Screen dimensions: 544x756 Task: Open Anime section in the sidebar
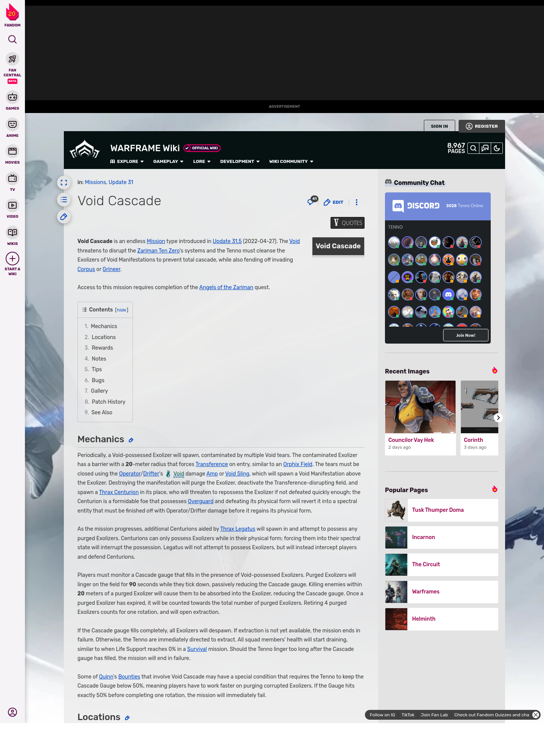coord(12,128)
